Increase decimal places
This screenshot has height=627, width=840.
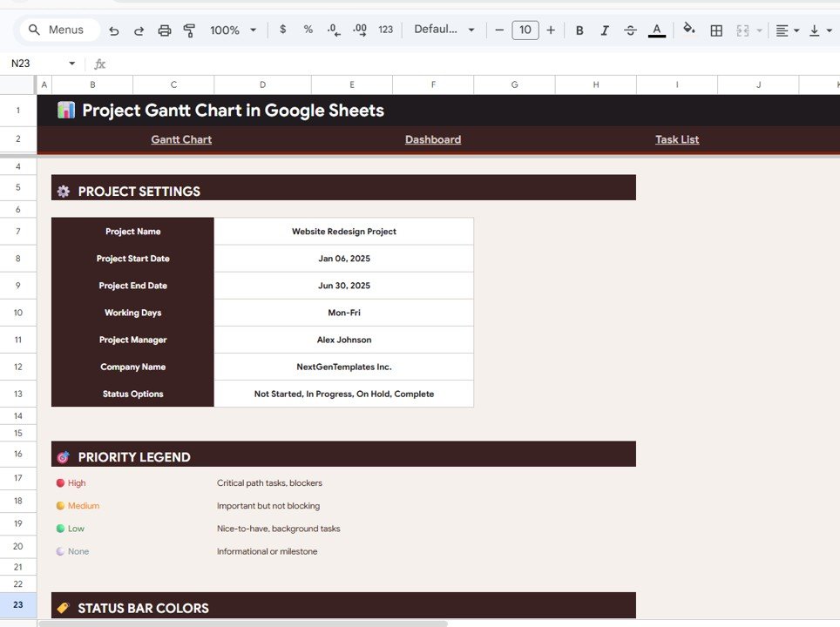[359, 29]
